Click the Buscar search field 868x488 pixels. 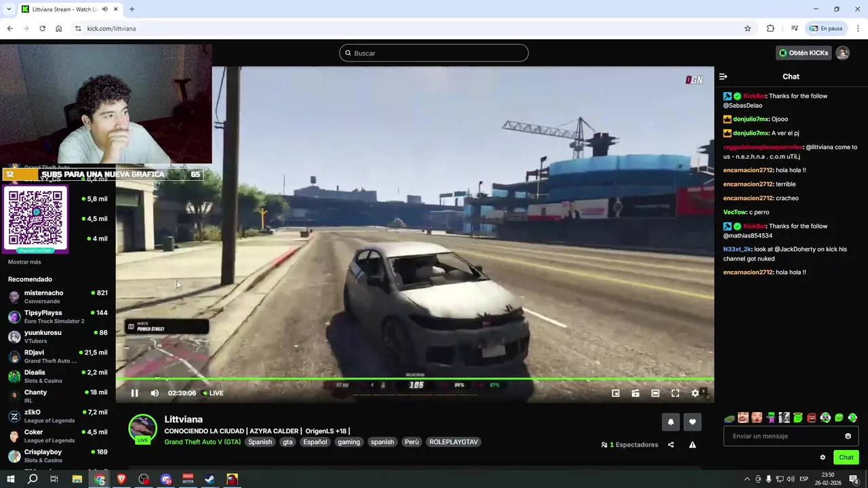[x=434, y=53]
